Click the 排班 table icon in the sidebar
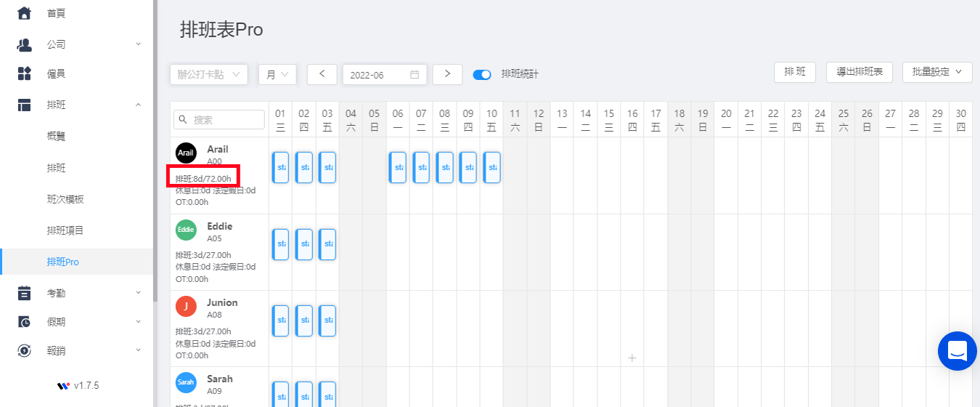The width and height of the screenshot is (980, 407). pos(24,105)
